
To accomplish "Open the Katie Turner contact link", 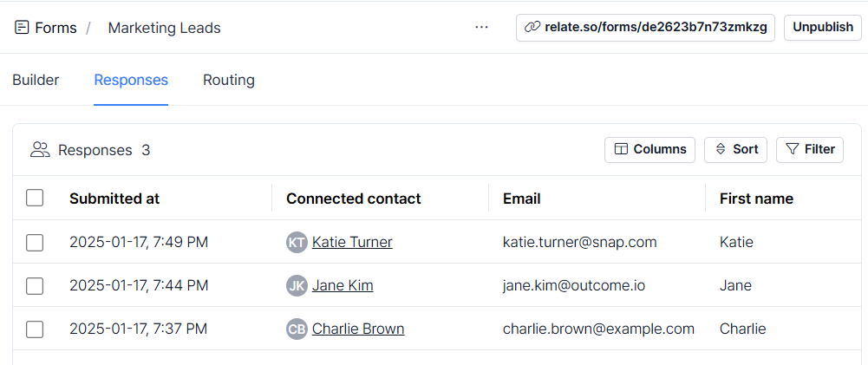I will (x=352, y=242).
